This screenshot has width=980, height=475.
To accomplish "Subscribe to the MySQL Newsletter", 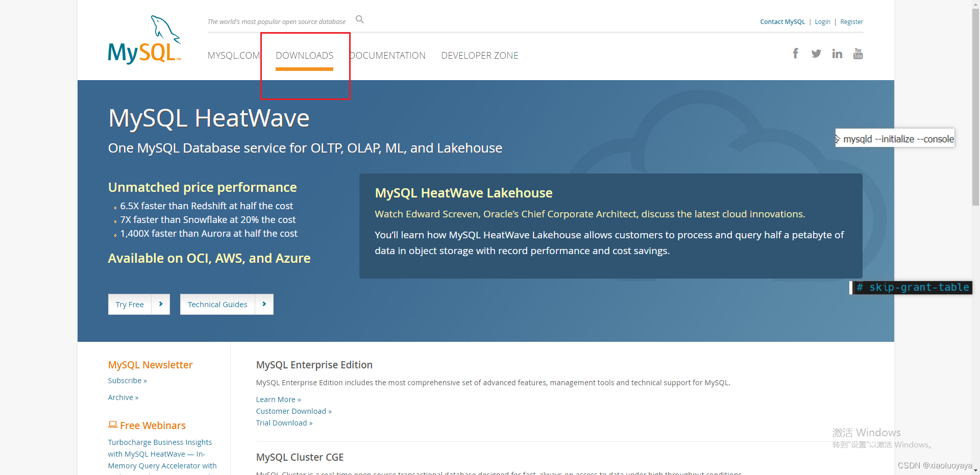I will point(127,381).
